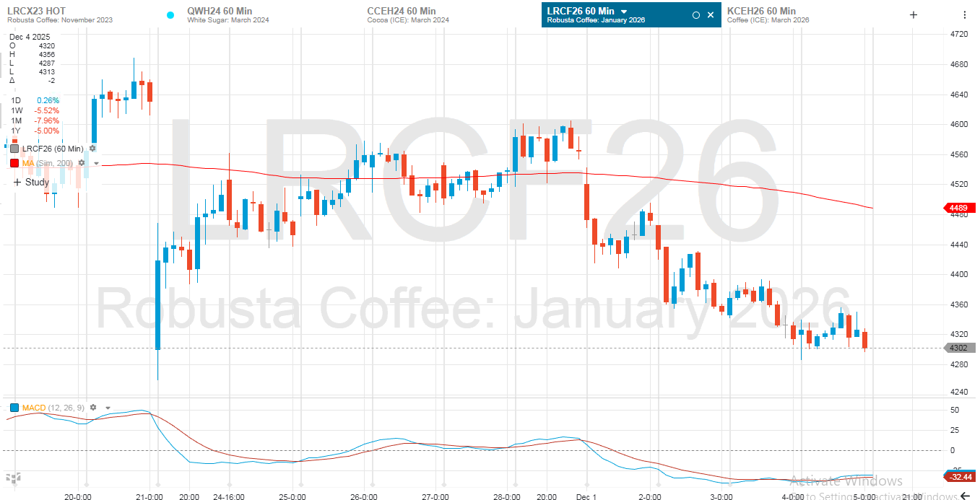This screenshot has height=500, width=980.
Task: Close the LRCF26 60 Min tab
Action: [711, 15]
